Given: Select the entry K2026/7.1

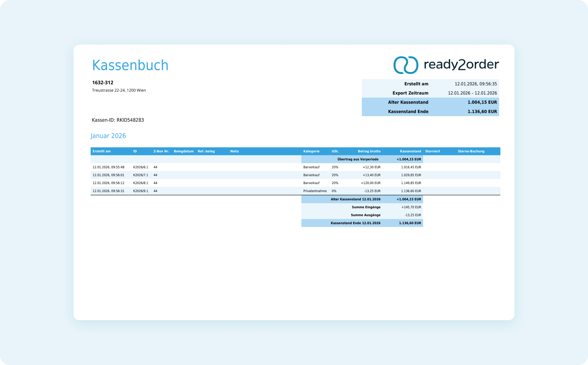Looking at the screenshot, I should pyautogui.click(x=141, y=175).
